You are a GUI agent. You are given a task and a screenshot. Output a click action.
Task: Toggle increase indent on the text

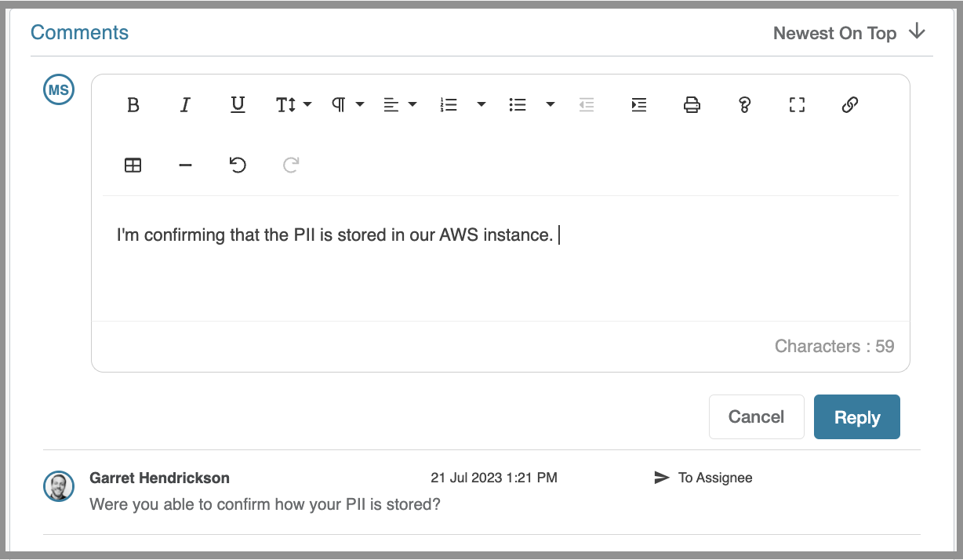(x=639, y=104)
